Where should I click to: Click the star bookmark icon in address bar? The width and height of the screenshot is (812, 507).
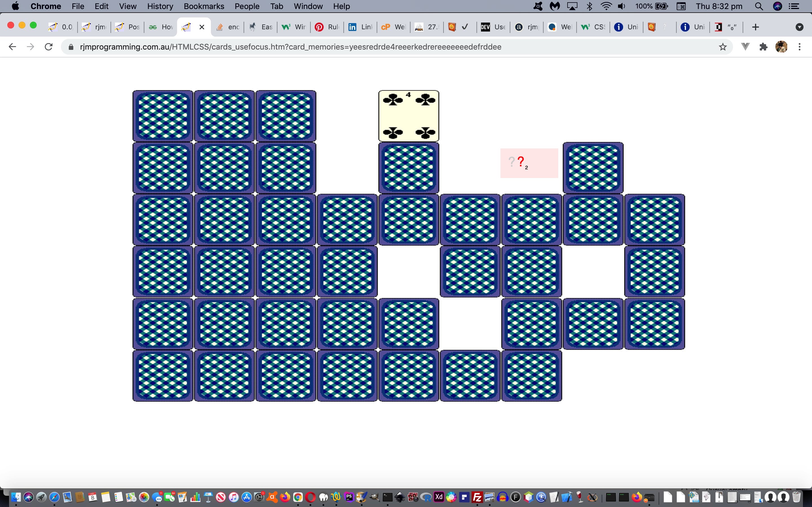723,47
